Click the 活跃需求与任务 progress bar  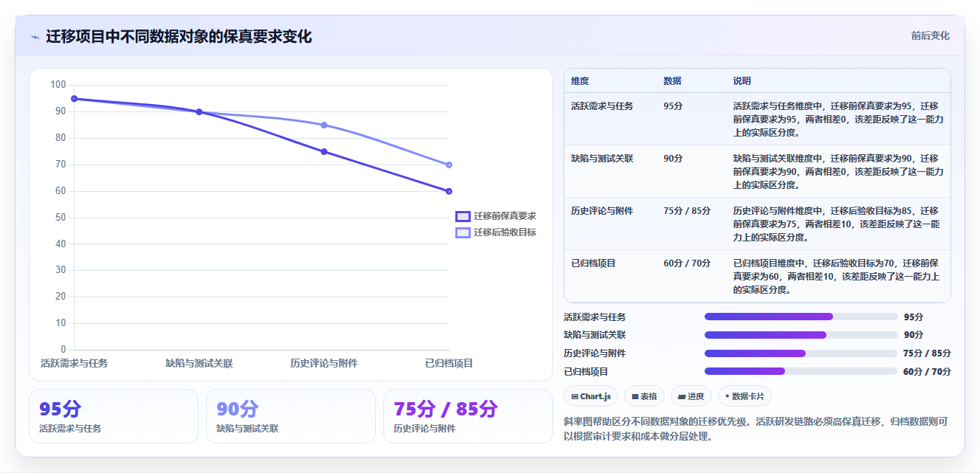(x=801, y=317)
